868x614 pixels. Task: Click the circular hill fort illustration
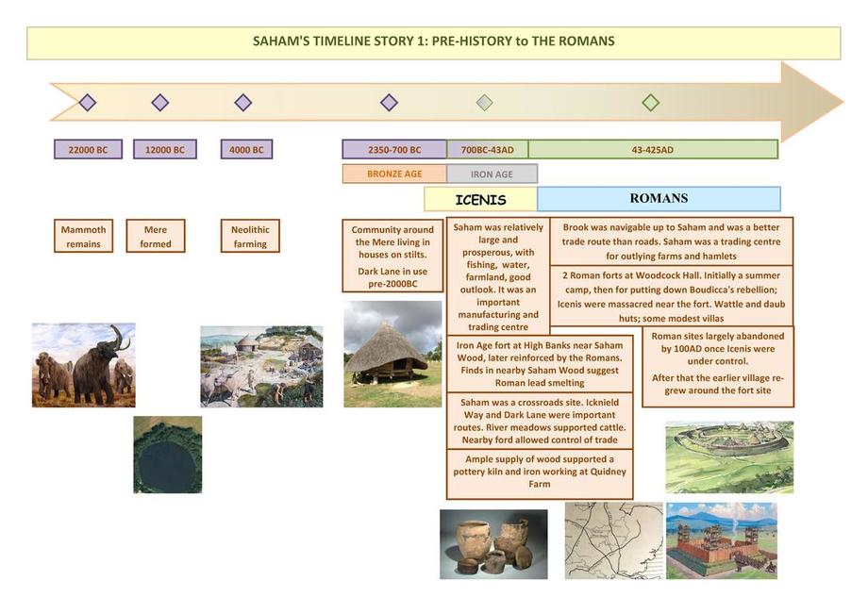coord(729,456)
